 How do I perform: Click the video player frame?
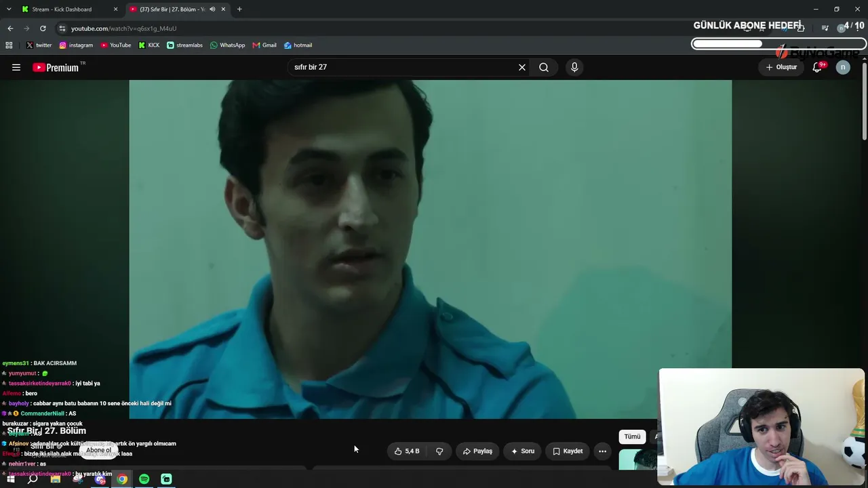click(x=430, y=249)
